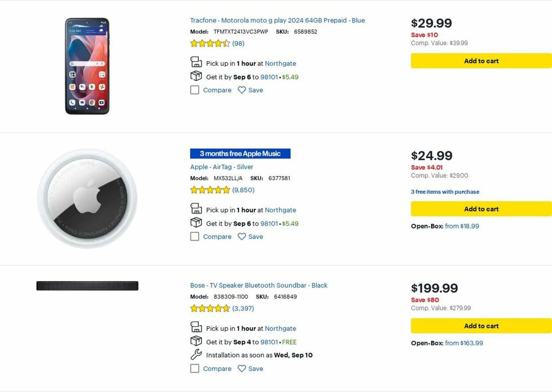View 3 free items with purchase offer

pos(445,192)
